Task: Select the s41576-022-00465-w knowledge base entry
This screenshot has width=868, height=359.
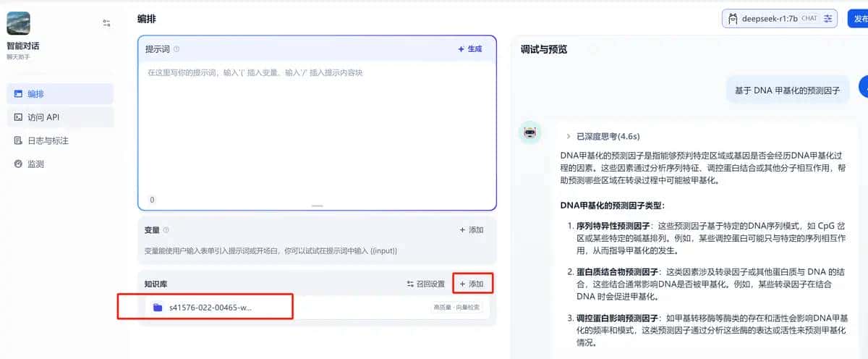Action: click(317, 308)
